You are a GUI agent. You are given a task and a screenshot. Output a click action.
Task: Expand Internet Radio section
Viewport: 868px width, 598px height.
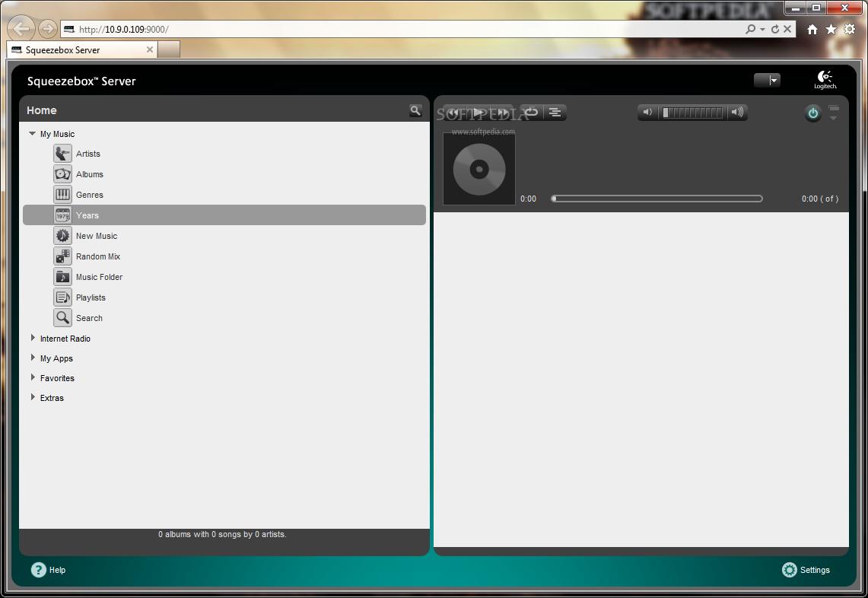[33, 338]
